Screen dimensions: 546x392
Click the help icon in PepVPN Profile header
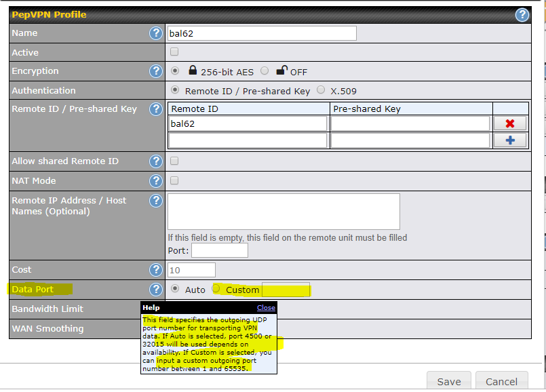tap(522, 14)
